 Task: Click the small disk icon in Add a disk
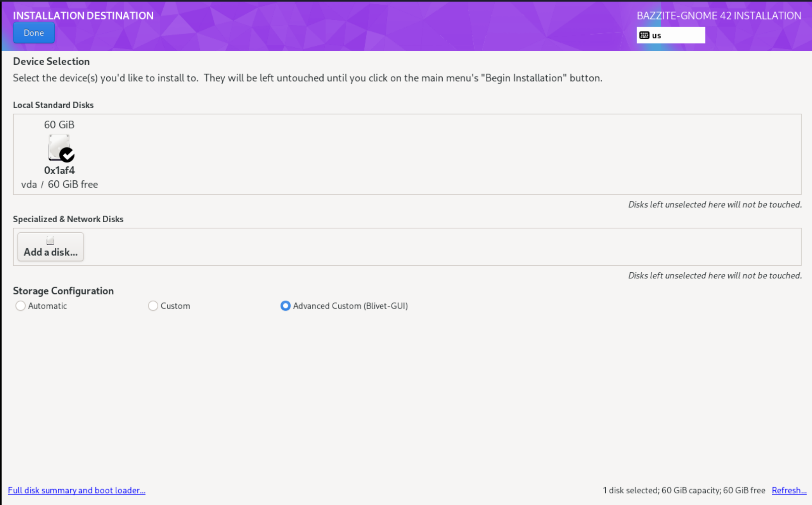[x=50, y=241]
